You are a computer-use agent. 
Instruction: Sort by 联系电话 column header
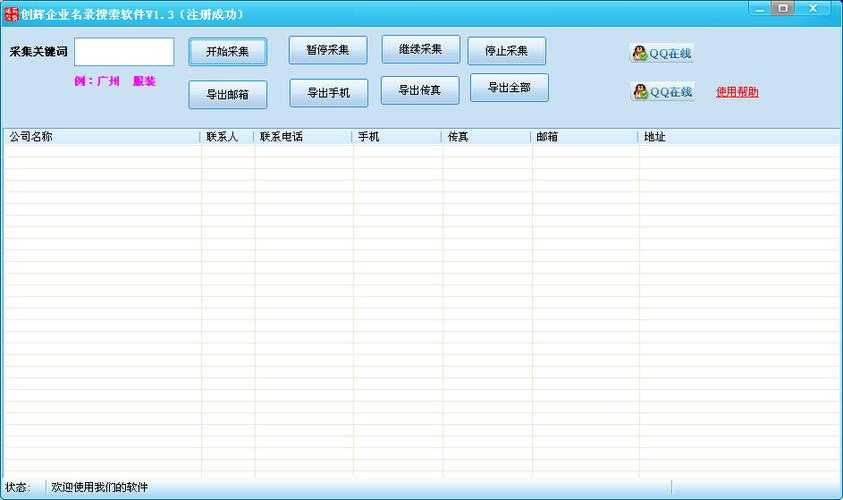tap(303, 137)
